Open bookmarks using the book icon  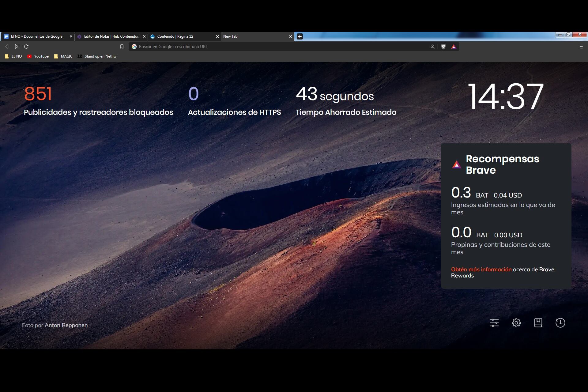point(538,323)
